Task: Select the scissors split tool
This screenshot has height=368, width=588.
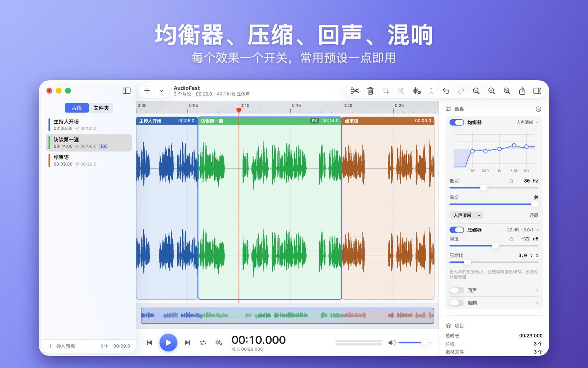Action: point(355,91)
